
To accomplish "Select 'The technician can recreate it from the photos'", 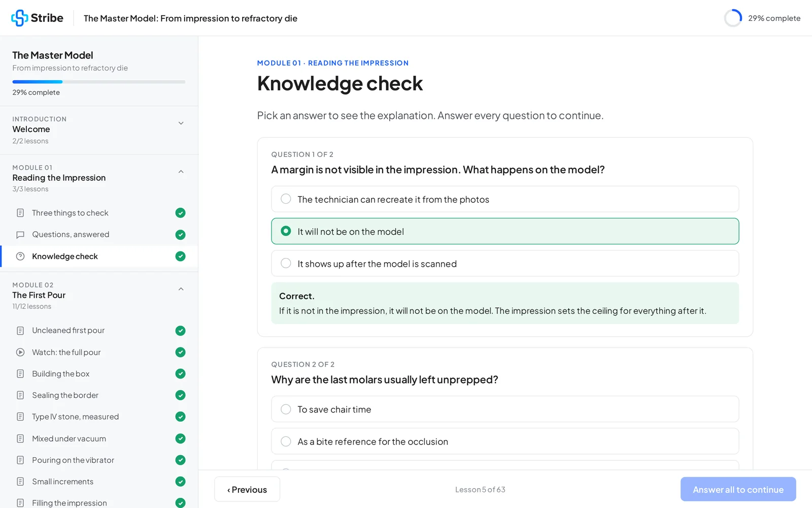I will tap(505, 199).
